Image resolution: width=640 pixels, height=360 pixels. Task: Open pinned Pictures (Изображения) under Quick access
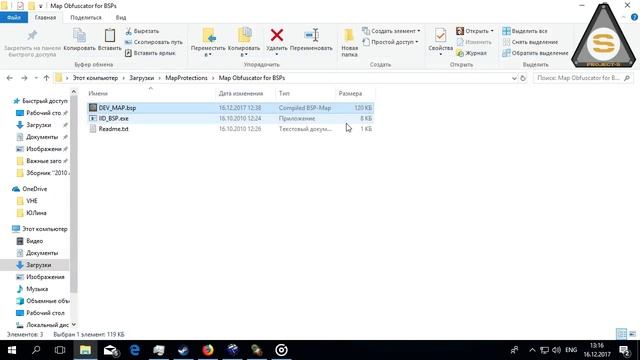click(41, 149)
